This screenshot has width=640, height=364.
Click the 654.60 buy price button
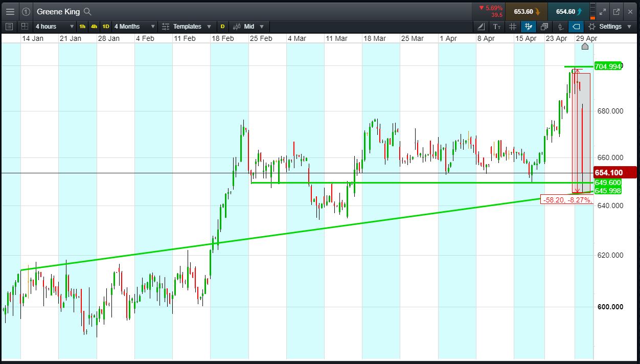[568, 11]
